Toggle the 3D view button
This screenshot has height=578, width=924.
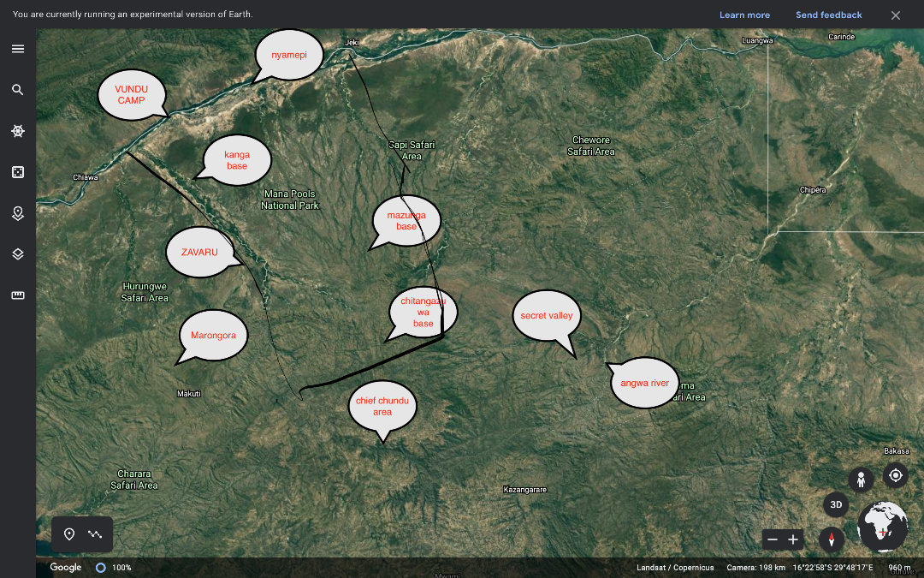[x=836, y=505]
